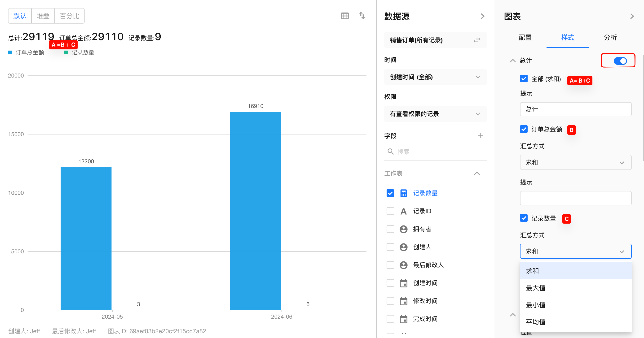Choose 最大值 from the dropdown list

tap(535, 288)
